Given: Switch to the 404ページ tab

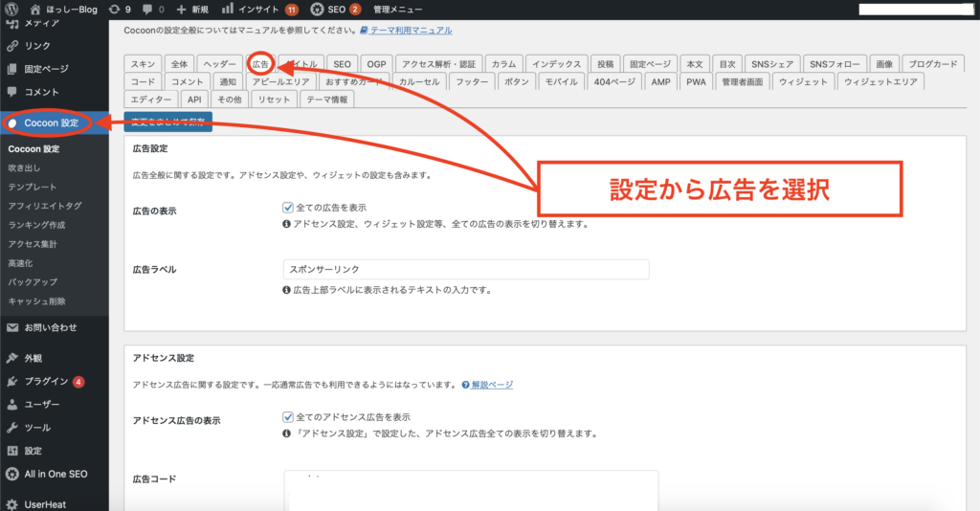Looking at the screenshot, I should click(x=614, y=82).
